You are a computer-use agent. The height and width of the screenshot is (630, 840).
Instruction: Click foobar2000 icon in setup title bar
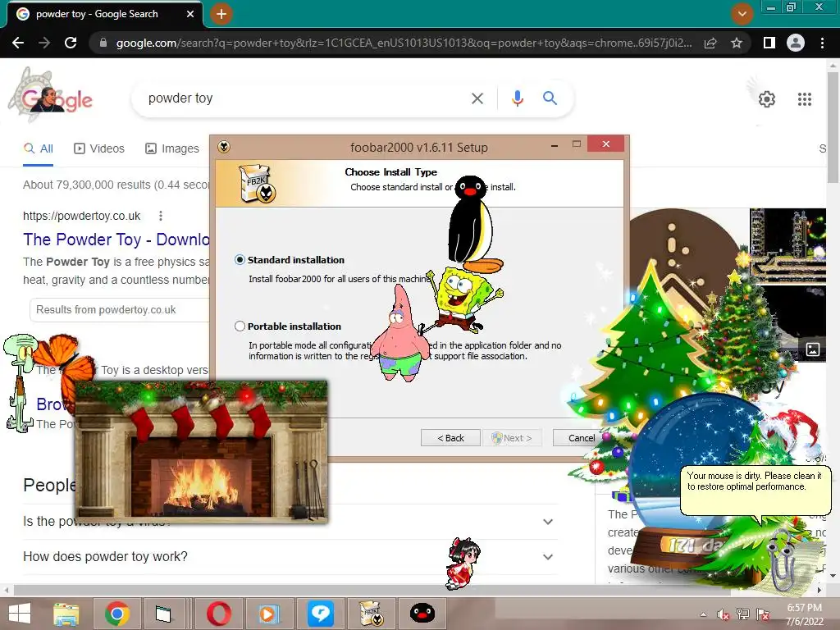224,147
